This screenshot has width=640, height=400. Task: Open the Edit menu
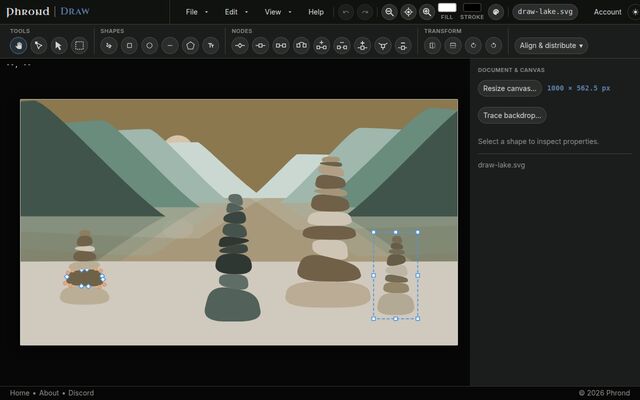[x=236, y=12]
